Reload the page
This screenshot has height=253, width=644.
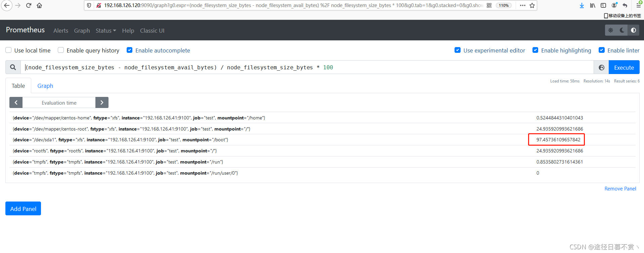(x=29, y=5)
